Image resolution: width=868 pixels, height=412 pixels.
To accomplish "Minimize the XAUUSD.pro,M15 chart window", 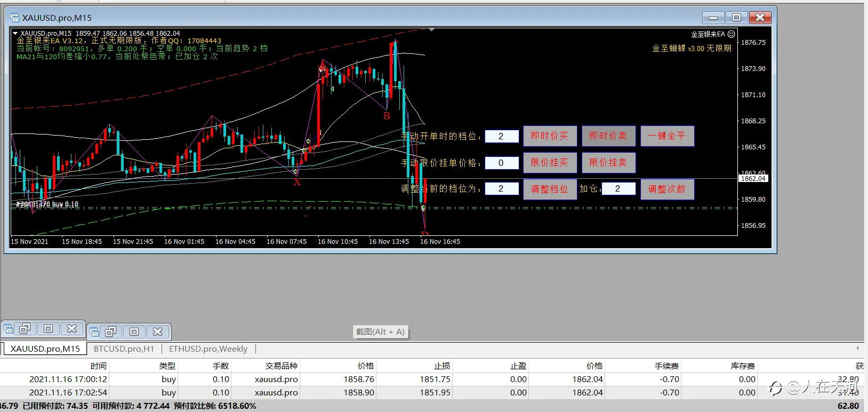I will pos(713,18).
